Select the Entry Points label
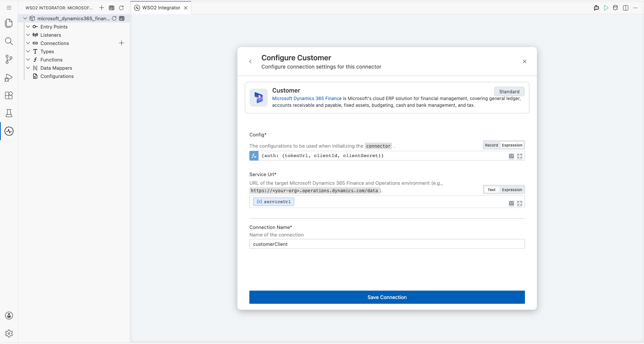The image size is (644, 344). [x=54, y=27]
